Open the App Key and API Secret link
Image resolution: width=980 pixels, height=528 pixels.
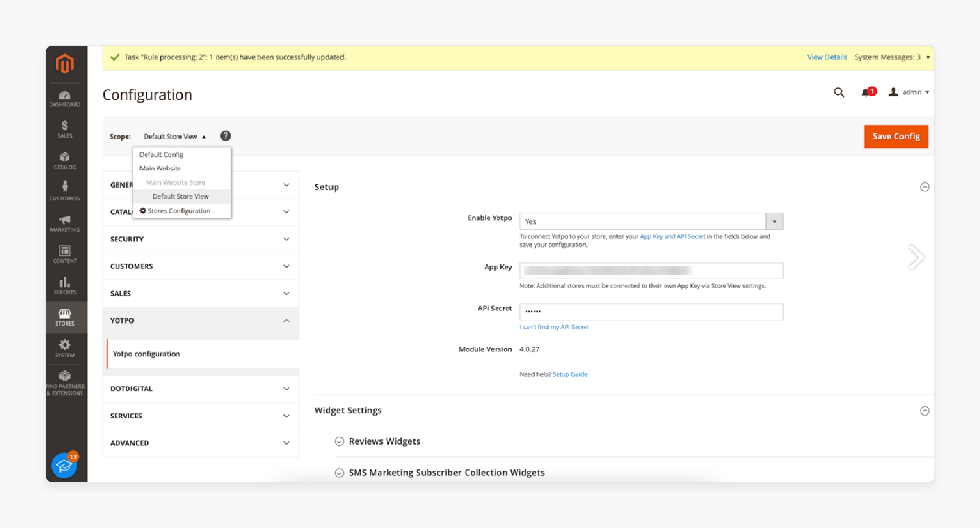672,236
